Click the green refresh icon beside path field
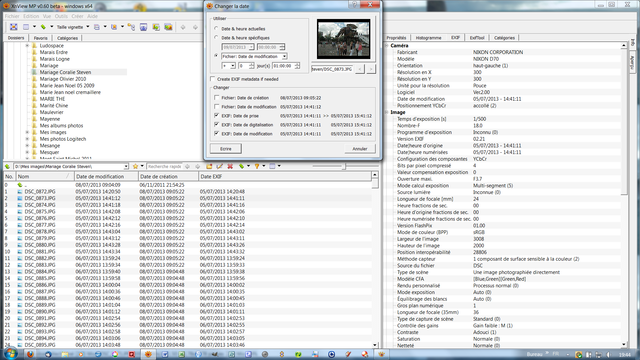This screenshot has width=640, height=360. coord(7,167)
